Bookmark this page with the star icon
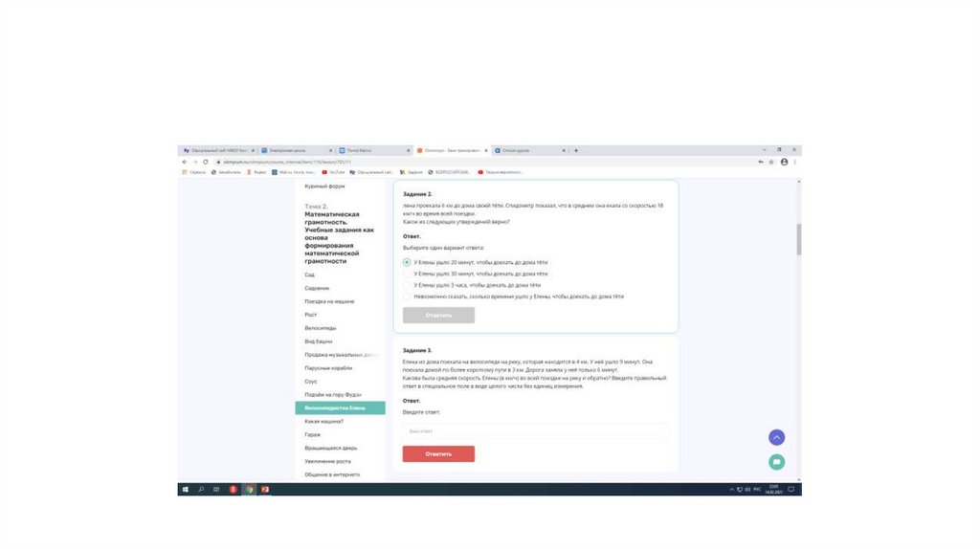980x549 pixels. [x=771, y=162]
